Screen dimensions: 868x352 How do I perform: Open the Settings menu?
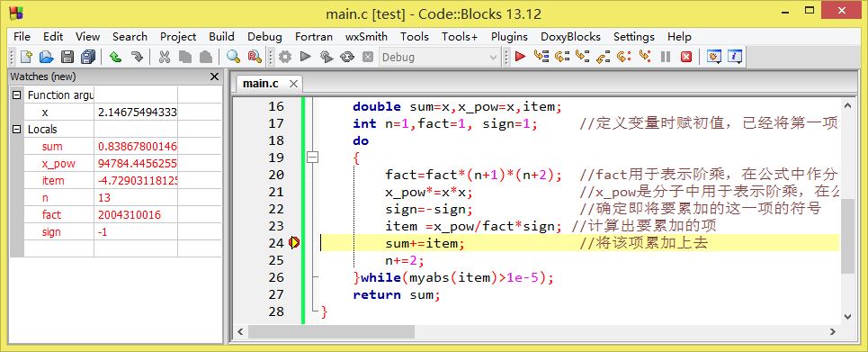coord(634,37)
